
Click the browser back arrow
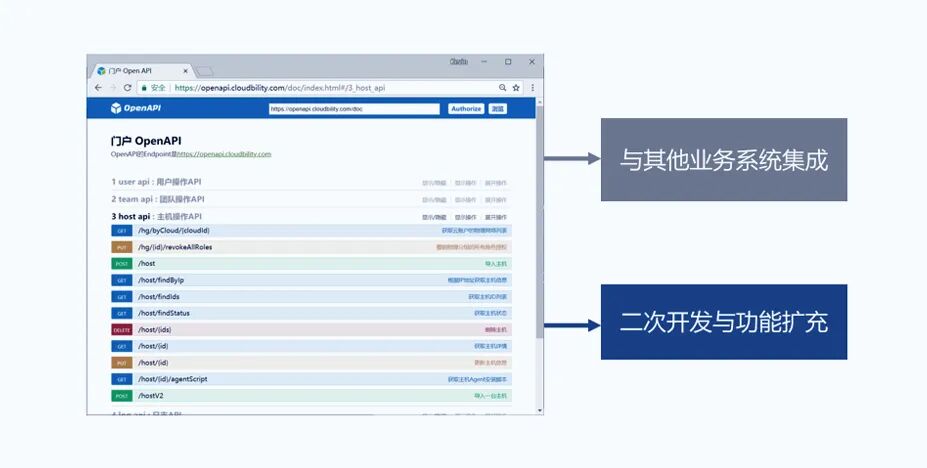point(98,87)
